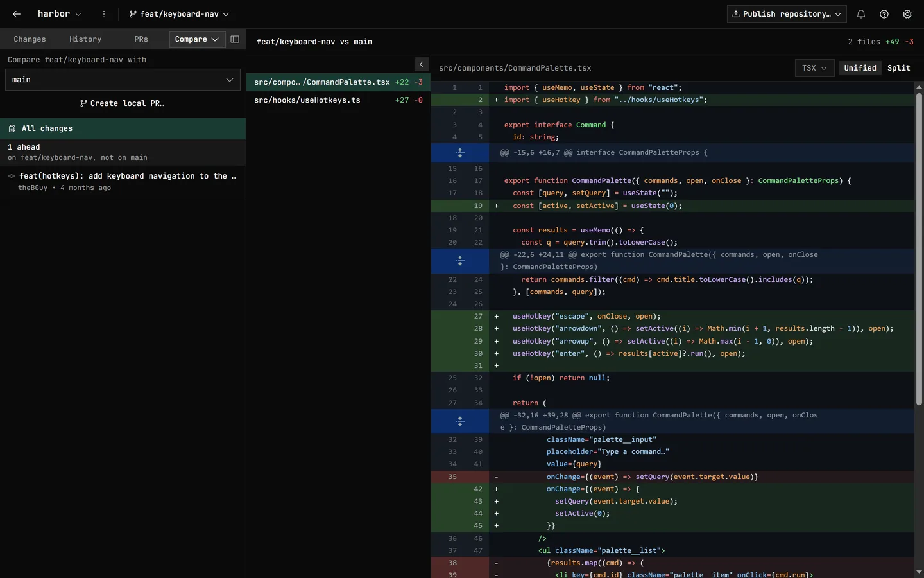Viewport: 924px width, 578px height.
Task: Click the 'const [active, setActive]' added line
Action: point(672,206)
